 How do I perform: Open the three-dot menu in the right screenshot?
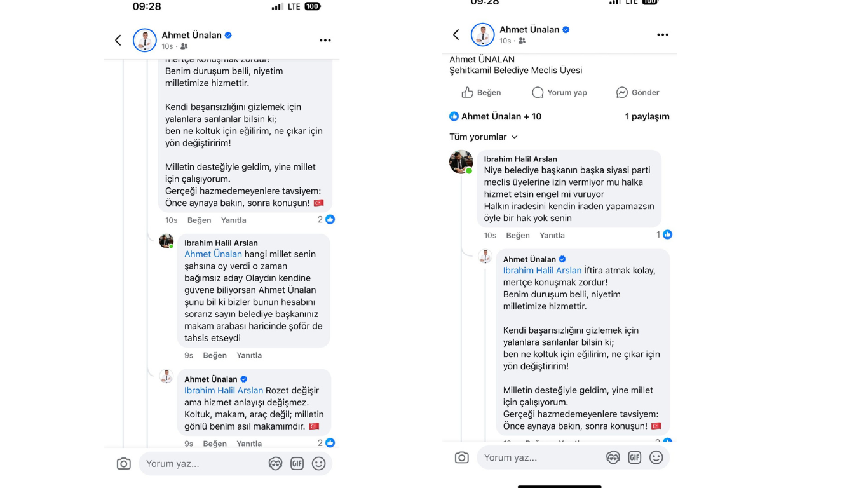(663, 35)
